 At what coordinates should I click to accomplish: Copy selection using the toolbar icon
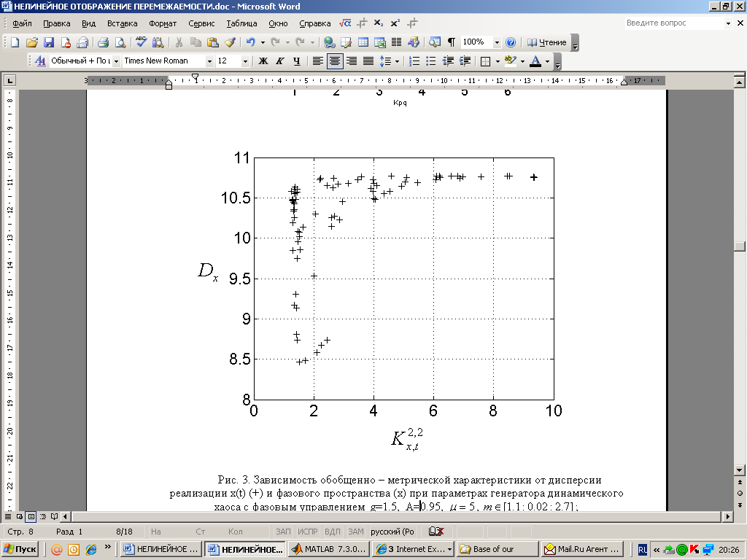[x=196, y=42]
